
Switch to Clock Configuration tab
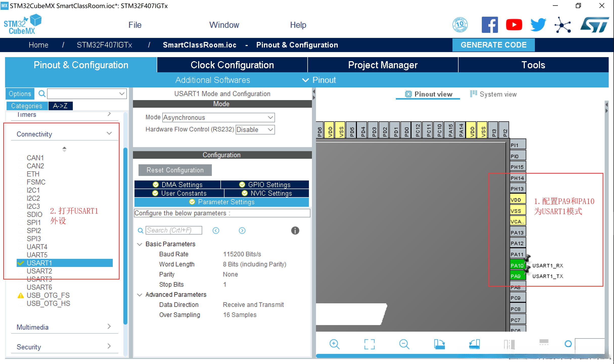[232, 65]
